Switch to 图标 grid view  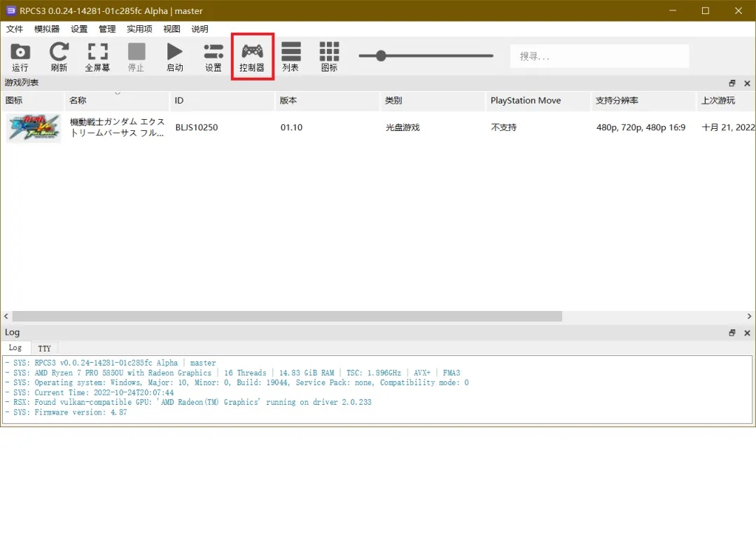coord(329,57)
